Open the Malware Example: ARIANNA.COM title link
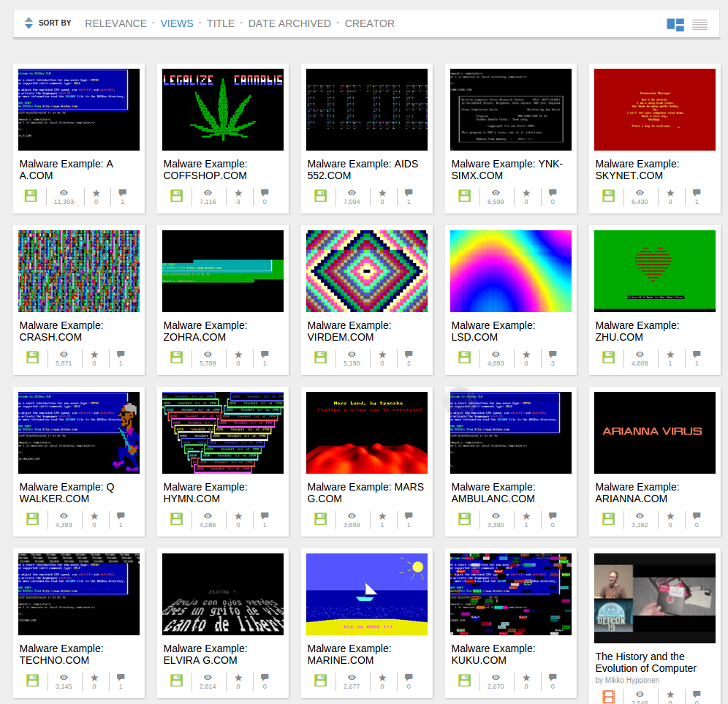 pos(637,493)
